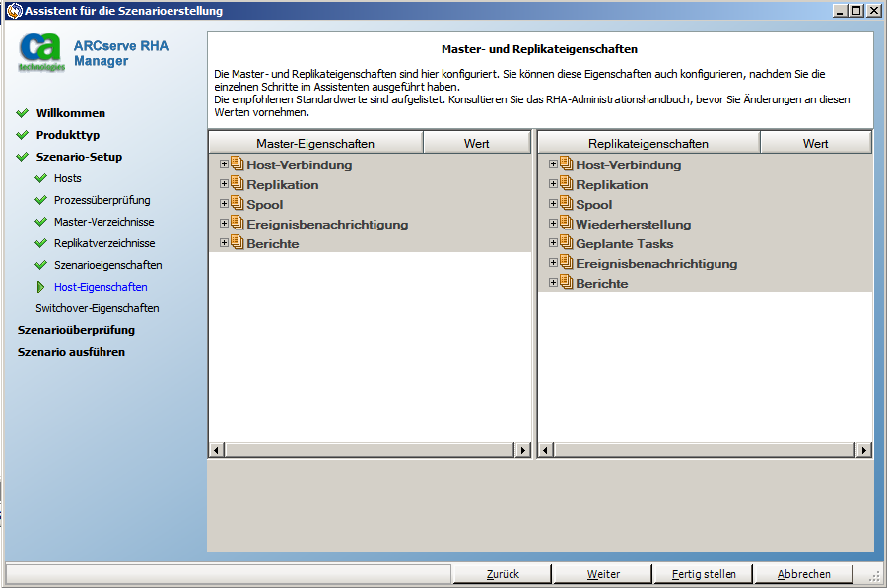Expand the Host-Verbindung tree in Master-Eigenschaften

point(224,165)
